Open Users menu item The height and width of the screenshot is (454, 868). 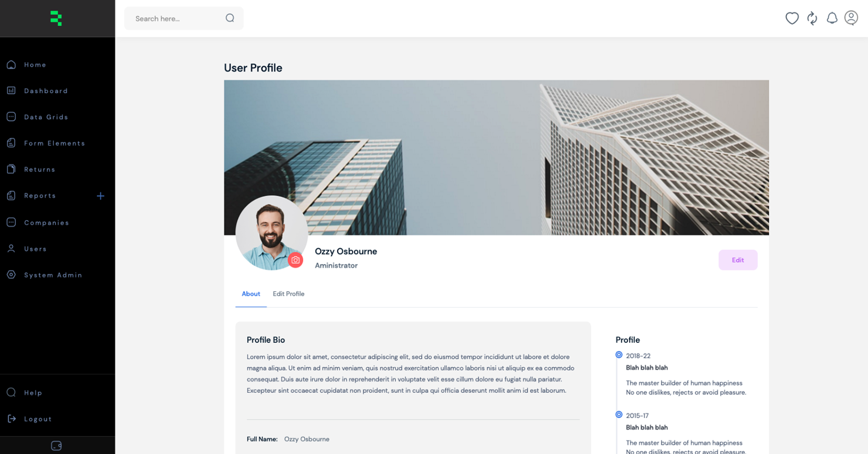[x=36, y=249]
